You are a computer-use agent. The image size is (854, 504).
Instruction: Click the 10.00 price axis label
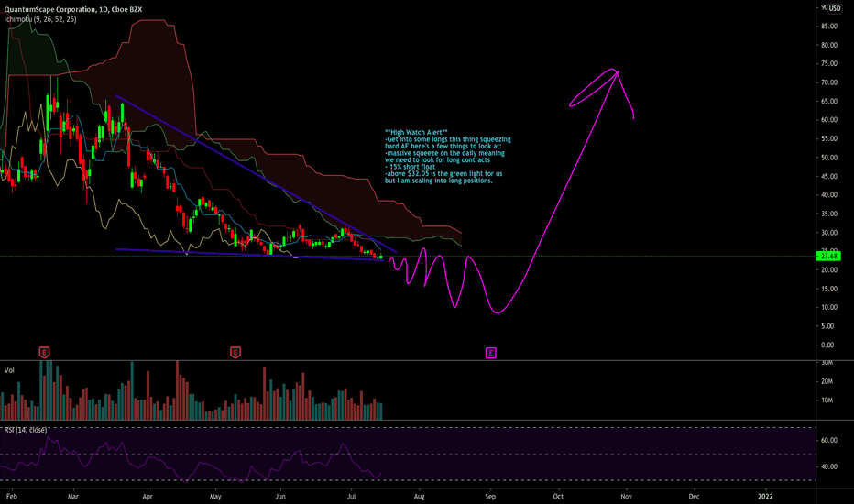pos(829,307)
